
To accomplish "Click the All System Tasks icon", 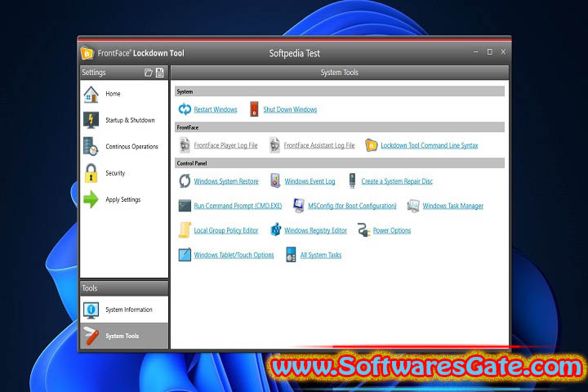I will pyautogui.click(x=291, y=254).
